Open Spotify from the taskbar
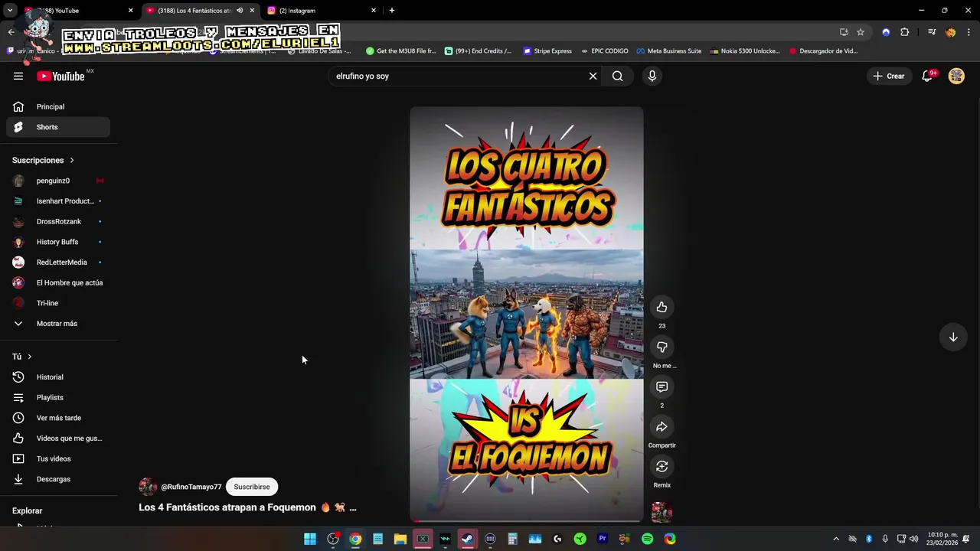980x551 pixels. click(647, 539)
